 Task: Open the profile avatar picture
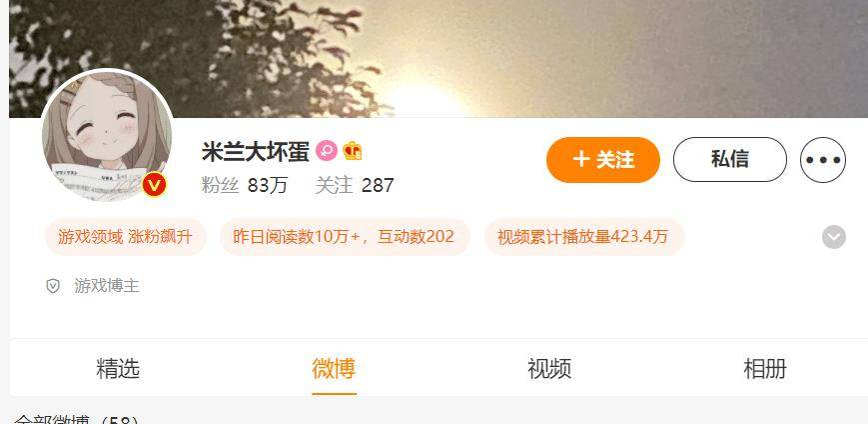(106, 135)
